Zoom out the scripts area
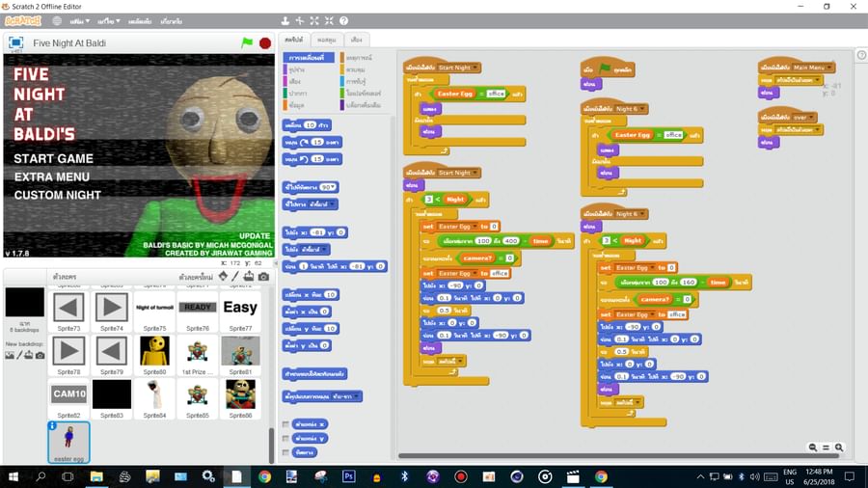Image resolution: width=868 pixels, height=488 pixels. [x=813, y=447]
